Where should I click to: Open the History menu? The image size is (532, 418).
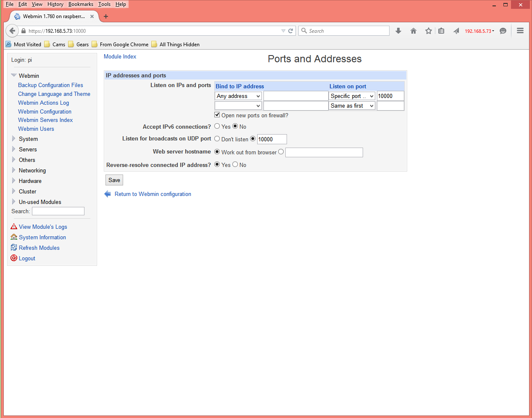click(55, 4)
